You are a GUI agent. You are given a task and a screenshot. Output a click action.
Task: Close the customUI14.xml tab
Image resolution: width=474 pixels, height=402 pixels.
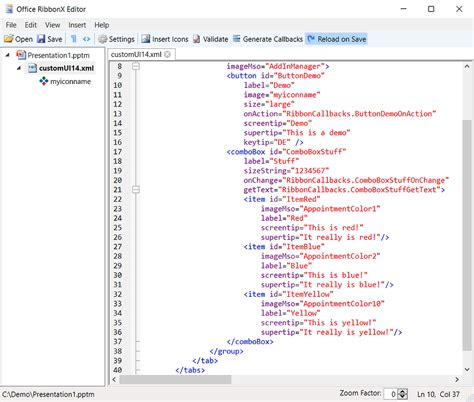(168, 54)
